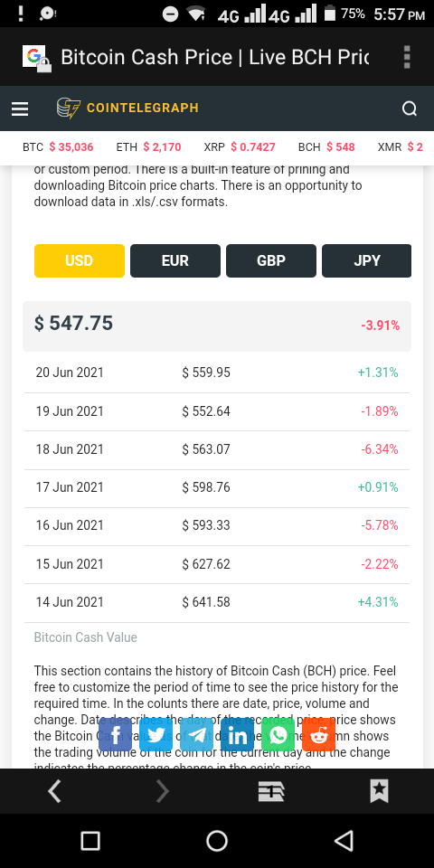This screenshot has width=434, height=868.
Task: Share page via LinkedIn icon
Action: [238, 735]
